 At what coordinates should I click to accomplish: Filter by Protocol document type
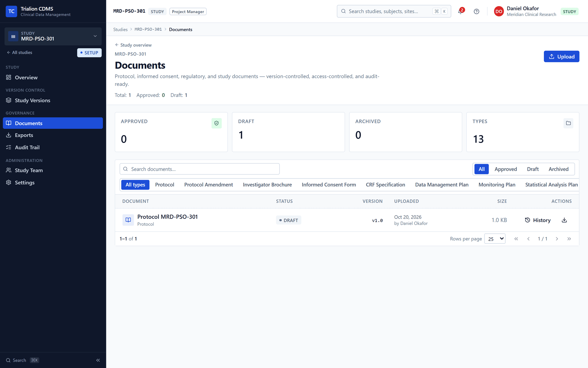click(x=164, y=185)
